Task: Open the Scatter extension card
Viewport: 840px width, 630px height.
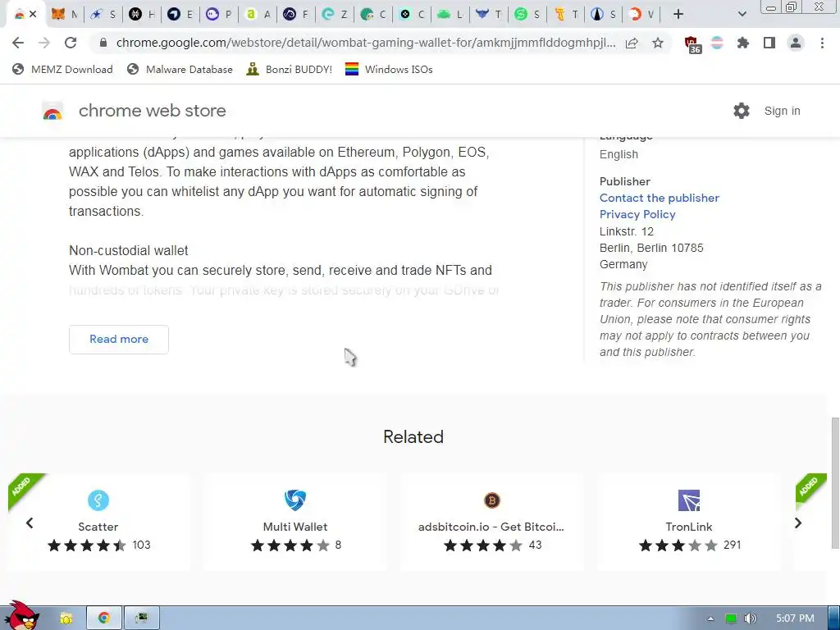Action: (99, 522)
